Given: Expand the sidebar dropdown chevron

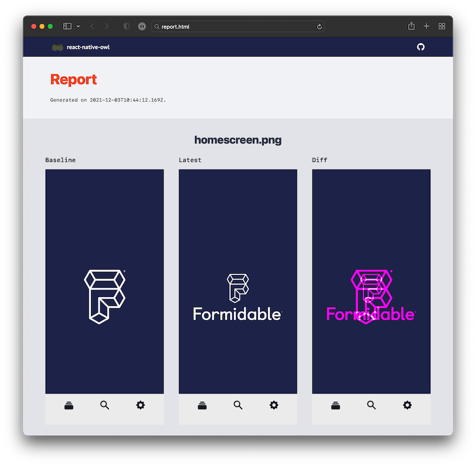Looking at the screenshot, I should 78,26.
